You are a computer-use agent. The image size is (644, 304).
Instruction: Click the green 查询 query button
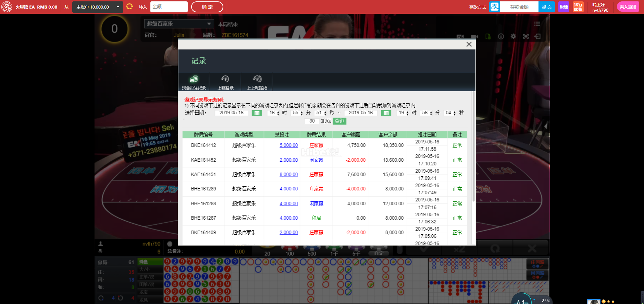339,121
